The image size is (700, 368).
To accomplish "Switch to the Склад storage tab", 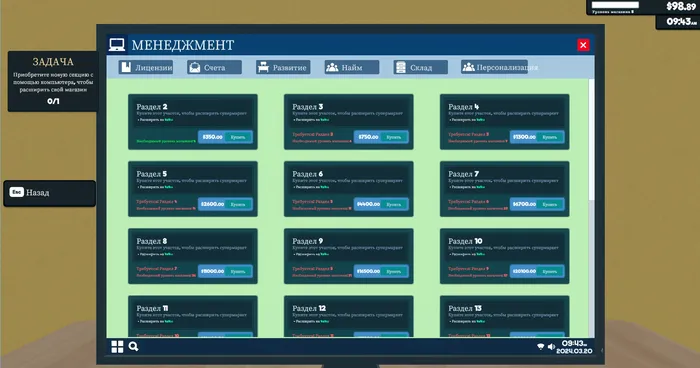I will pos(421,67).
